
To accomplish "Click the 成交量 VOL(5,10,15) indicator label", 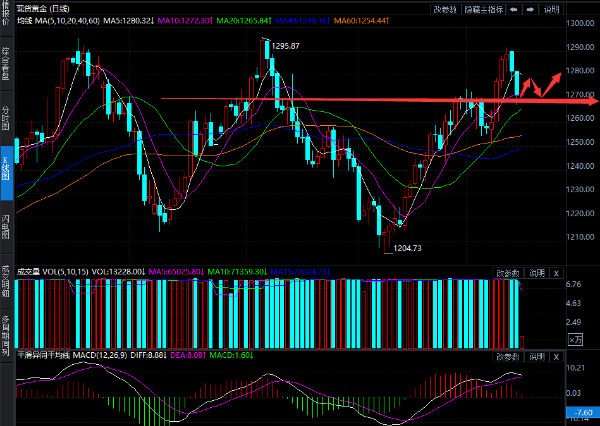I will pyautogui.click(x=56, y=270).
